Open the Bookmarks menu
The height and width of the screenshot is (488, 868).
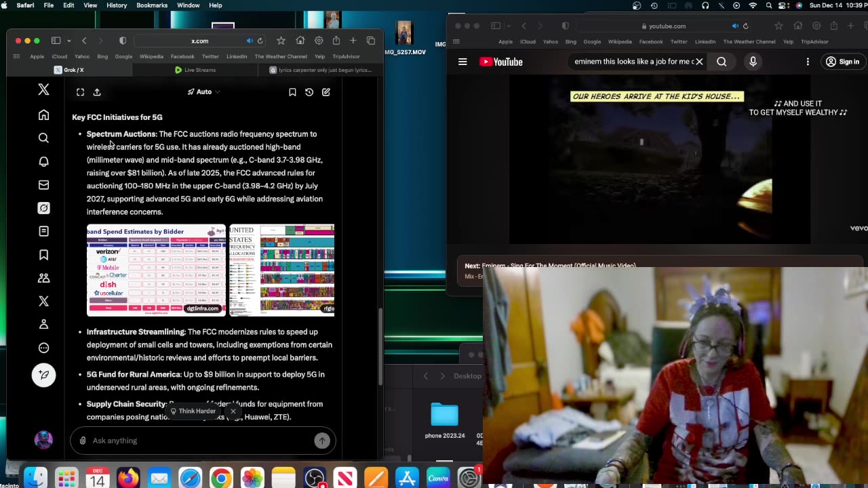pos(152,5)
